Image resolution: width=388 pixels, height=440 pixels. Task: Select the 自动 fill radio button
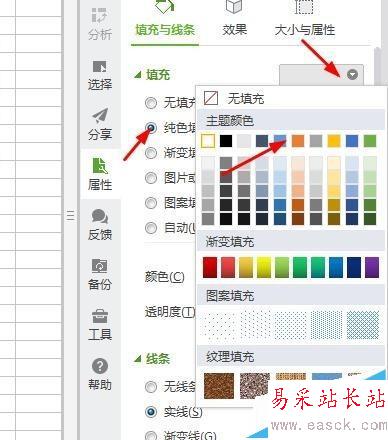(x=151, y=228)
